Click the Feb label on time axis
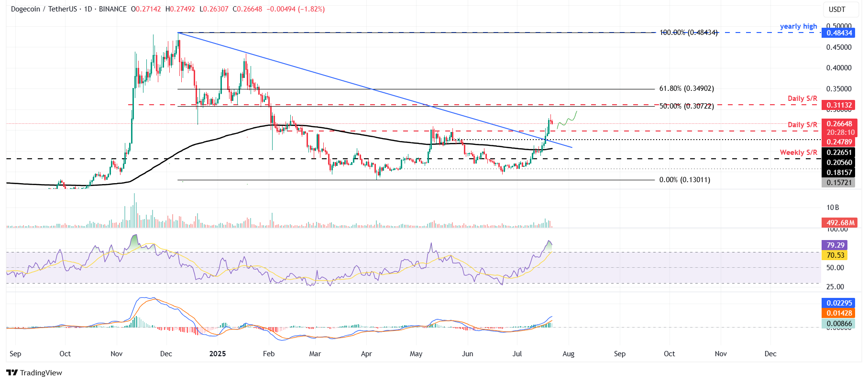The image size is (868, 383). click(269, 354)
